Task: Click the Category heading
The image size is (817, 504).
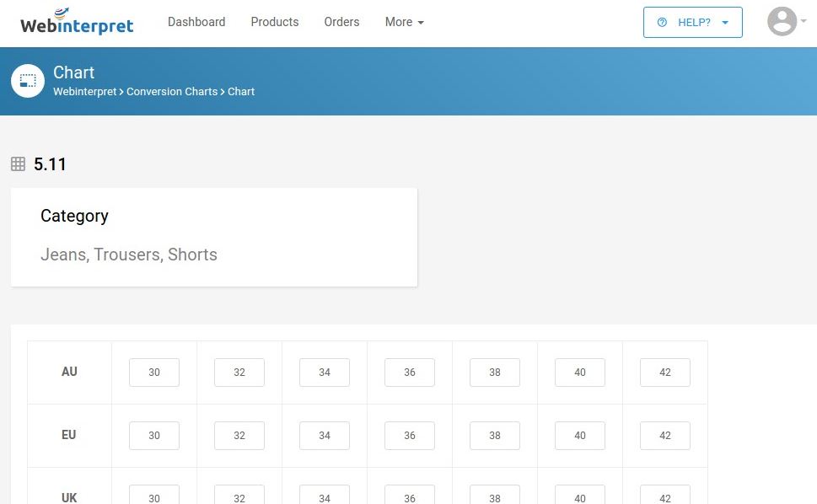Action: pos(74,216)
